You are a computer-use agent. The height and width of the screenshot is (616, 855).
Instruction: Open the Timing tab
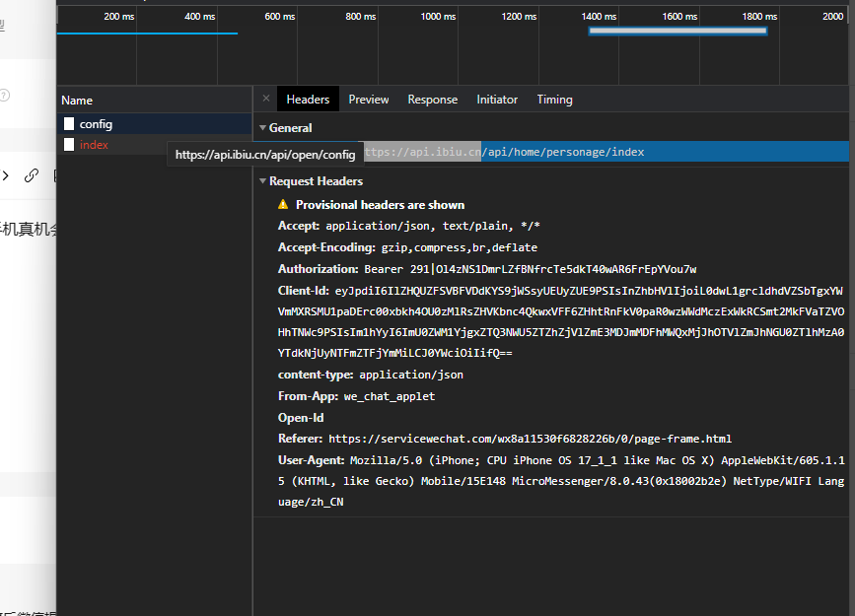(x=554, y=100)
